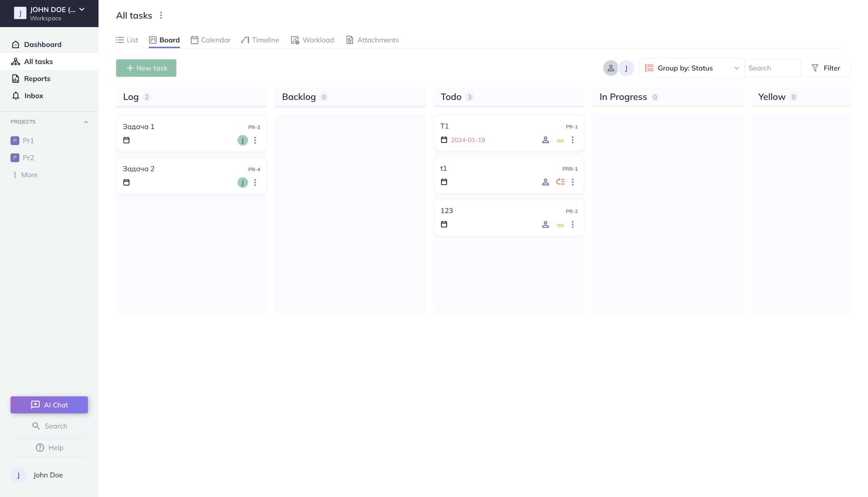Image resolution: width=868 pixels, height=497 pixels.
Task: Collapse the Projects section
Action: tap(86, 122)
